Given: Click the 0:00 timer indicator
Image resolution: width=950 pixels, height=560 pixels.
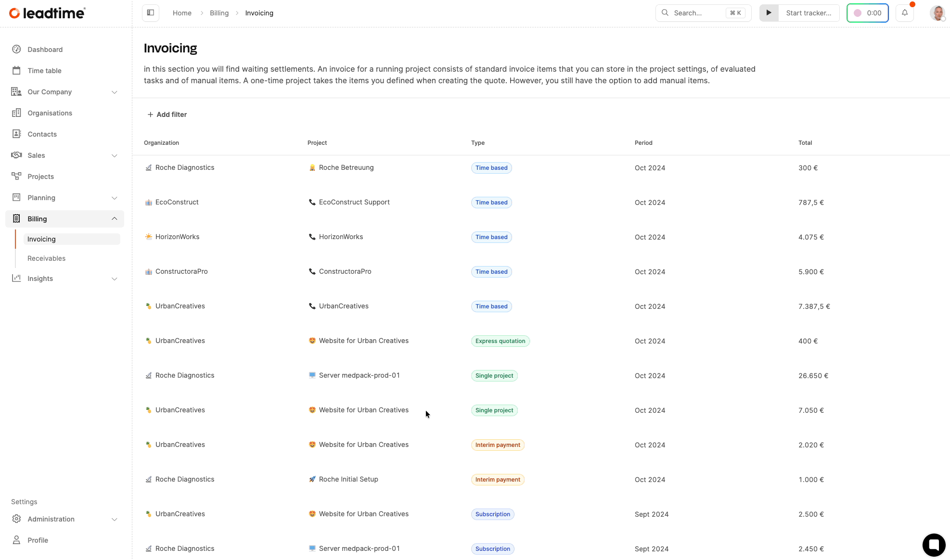Looking at the screenshot, I should pyautogui.click(x=867, y=13).
